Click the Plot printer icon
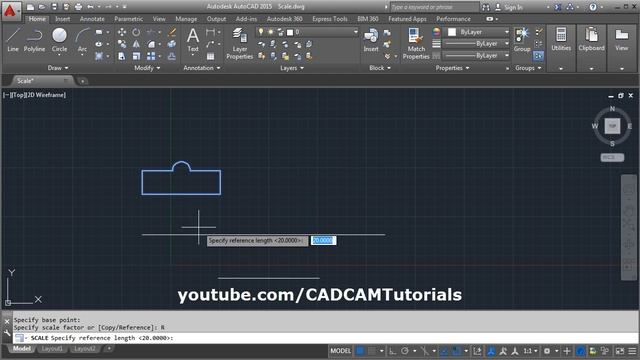This screenshot has height=360, width=640. point(78,7)
